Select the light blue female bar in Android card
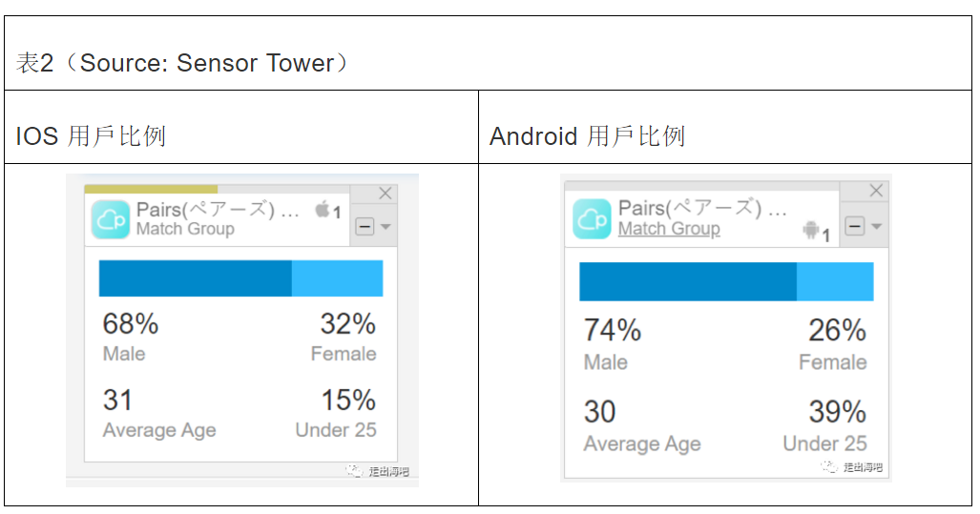Screen dimensions: 980x514 (835, 281)
